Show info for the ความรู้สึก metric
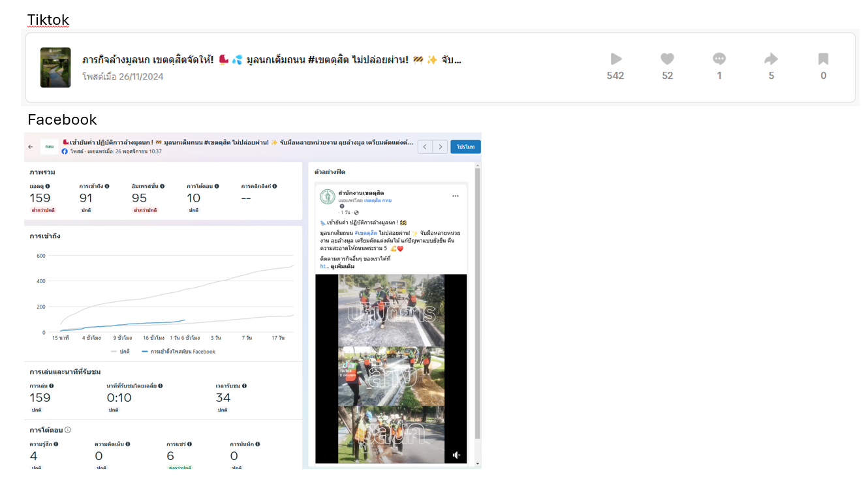 click(56, 444)
